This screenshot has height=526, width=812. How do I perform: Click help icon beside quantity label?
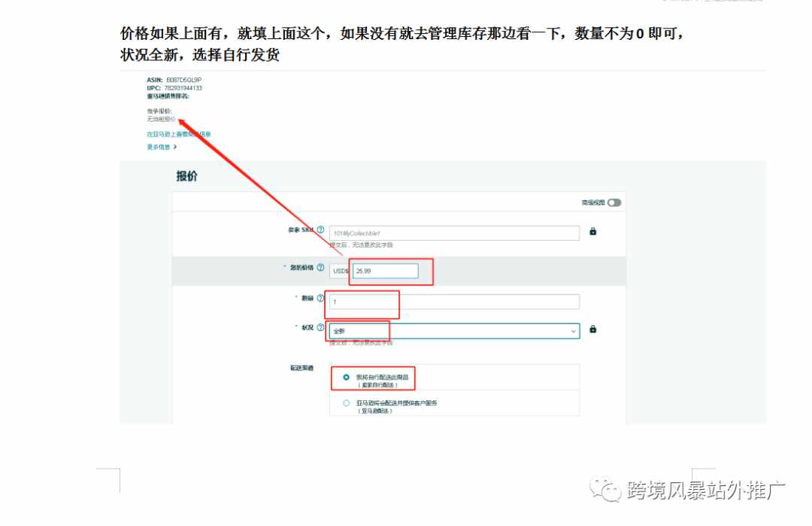(320, 298)
